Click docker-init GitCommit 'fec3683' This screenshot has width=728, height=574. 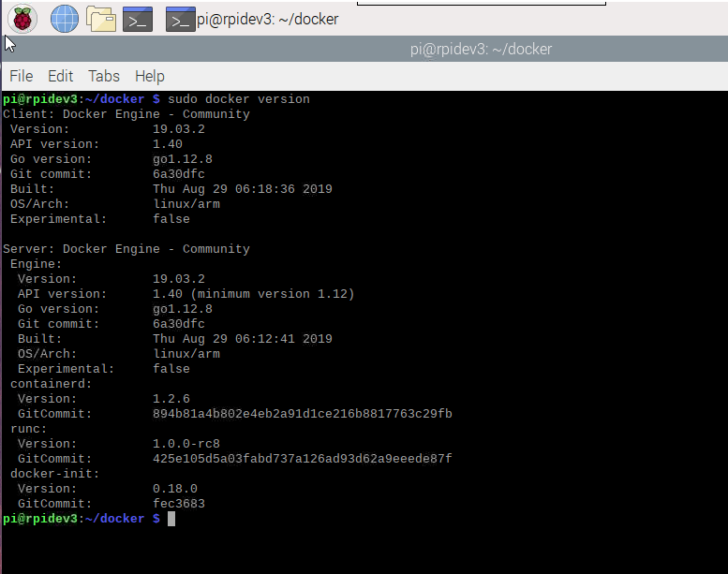pos(179,504)
